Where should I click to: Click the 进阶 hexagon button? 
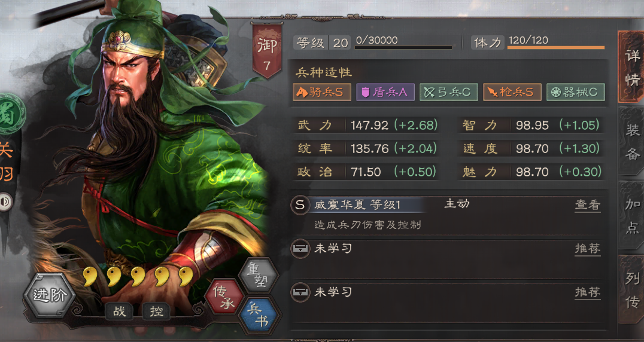[x=50, y=295]
